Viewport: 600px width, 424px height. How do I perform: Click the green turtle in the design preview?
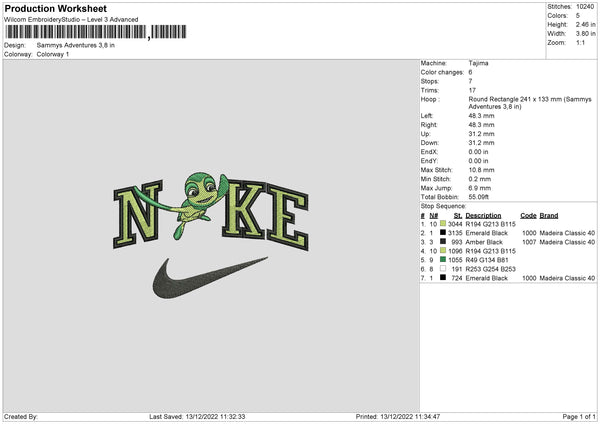(x=199, y=205)
